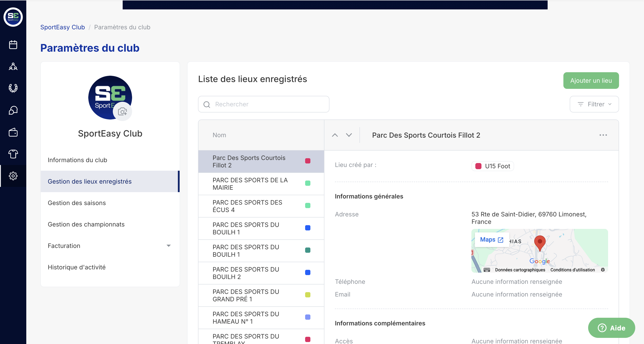Open the Filtrer dropdown
The width and height of the screenshot is (644, 344).
594,104
